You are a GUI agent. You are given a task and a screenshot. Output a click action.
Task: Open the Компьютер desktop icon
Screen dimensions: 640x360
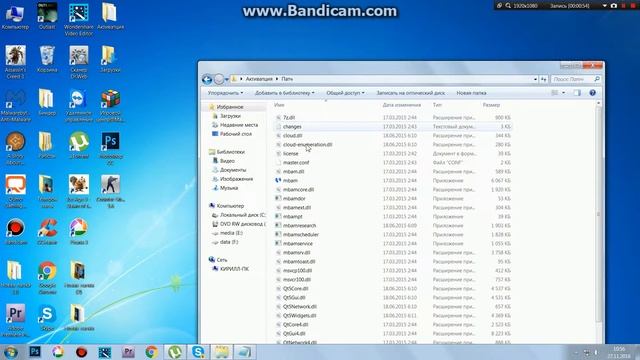point(15,17)
